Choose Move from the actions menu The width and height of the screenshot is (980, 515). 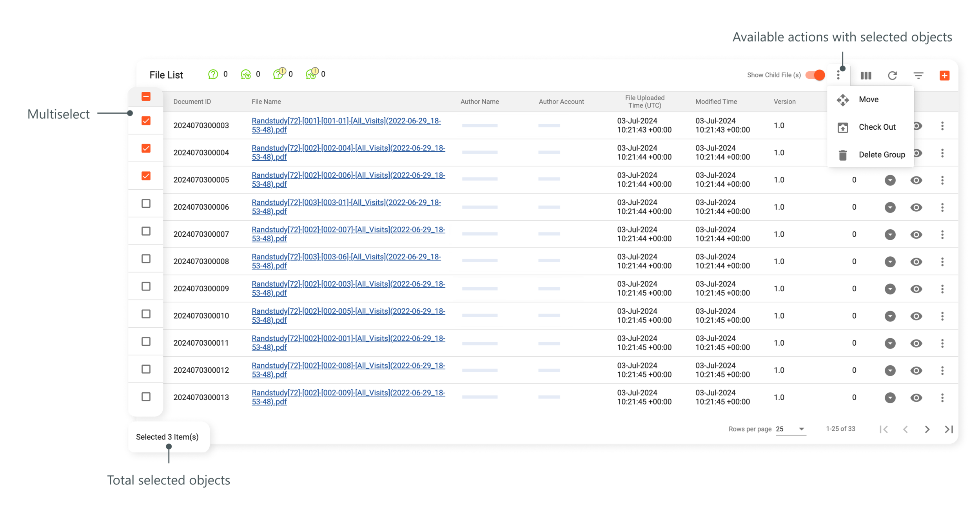click(x=871, y=100)
